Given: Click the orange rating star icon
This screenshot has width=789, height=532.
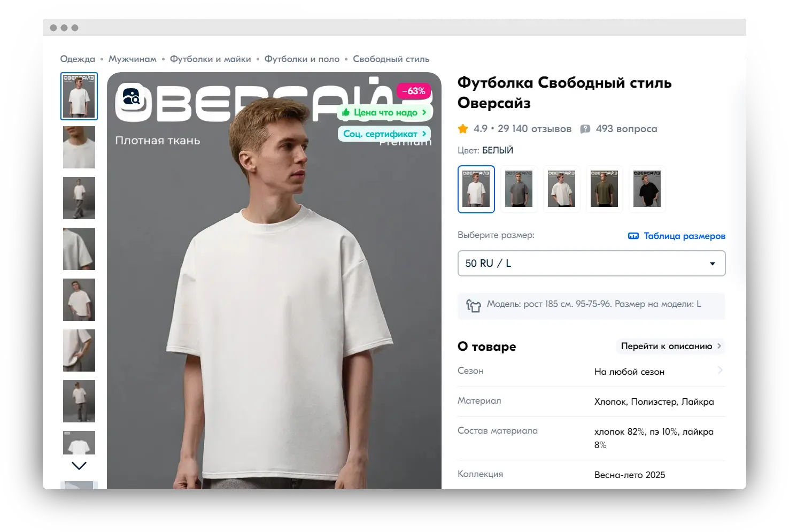Looking at the screenshot, I should [463, 129].
